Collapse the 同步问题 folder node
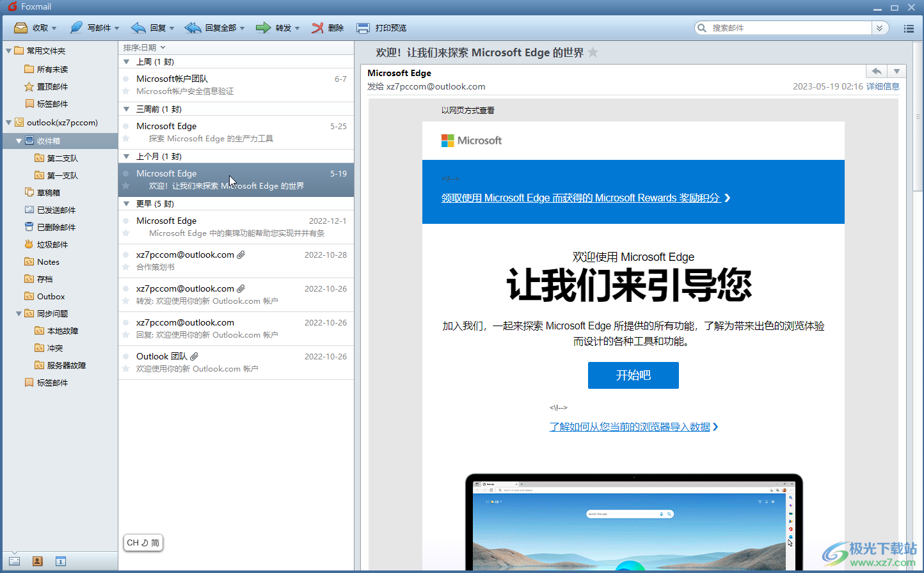This screenshot has height=573, width=924. tap(19, 313)
